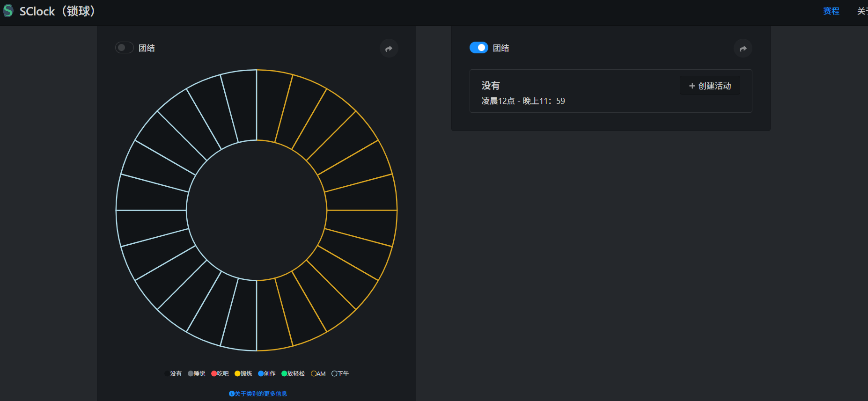868x401 pixels.
Task: Click the dark center circle of the clock
Action: [257, 210]
